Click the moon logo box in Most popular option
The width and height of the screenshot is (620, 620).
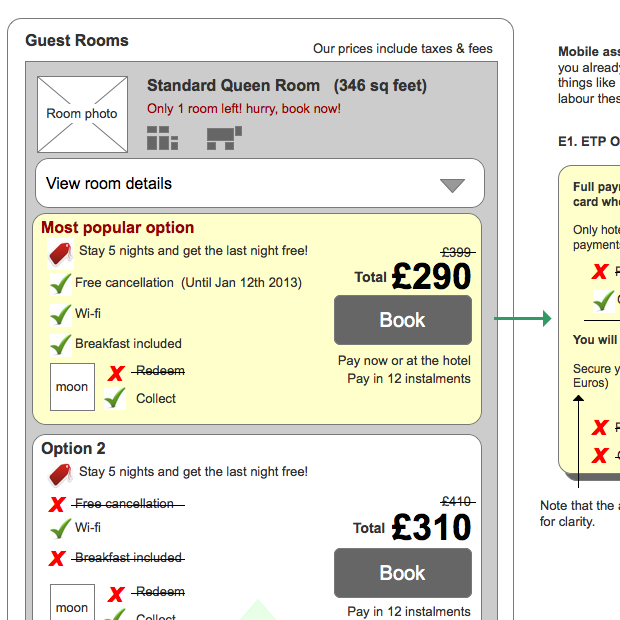click(72, 387)
